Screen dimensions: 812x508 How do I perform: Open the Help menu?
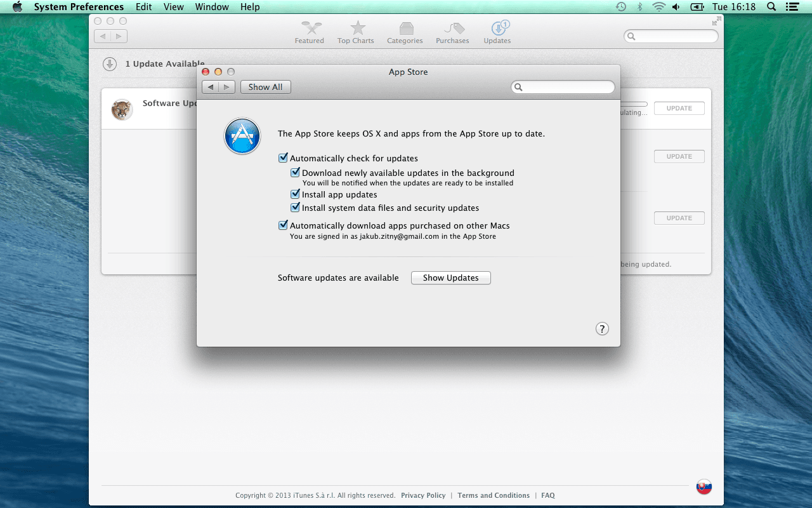coord(250,7)
